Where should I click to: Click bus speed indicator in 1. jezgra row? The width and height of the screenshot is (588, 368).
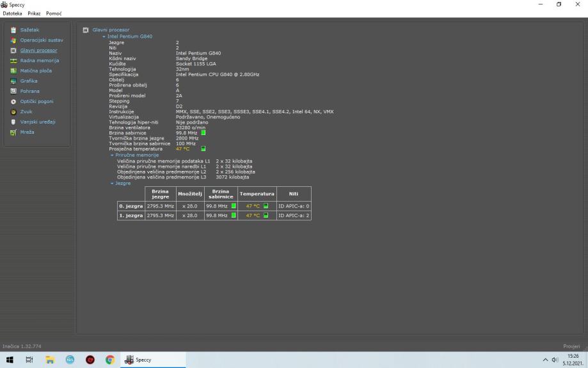tap(234, 215)
